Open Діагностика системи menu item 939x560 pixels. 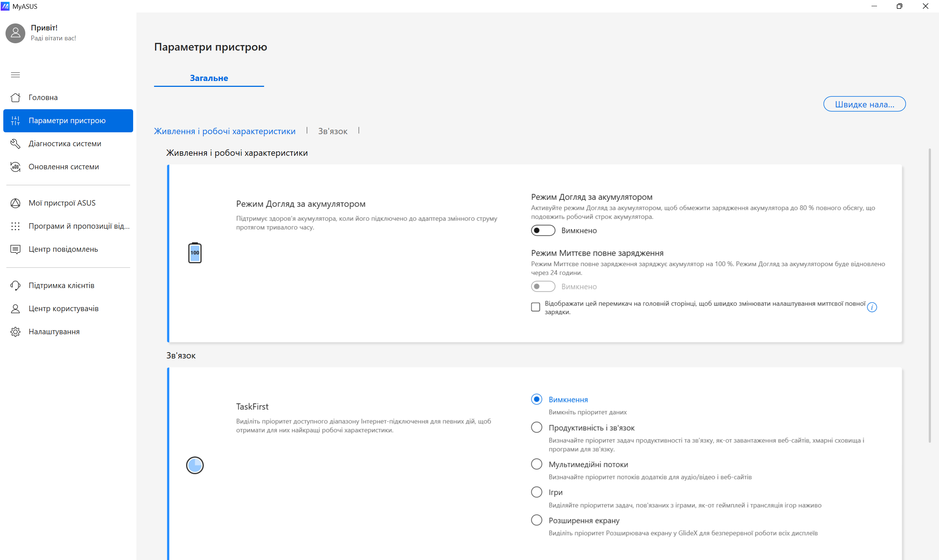68,144
